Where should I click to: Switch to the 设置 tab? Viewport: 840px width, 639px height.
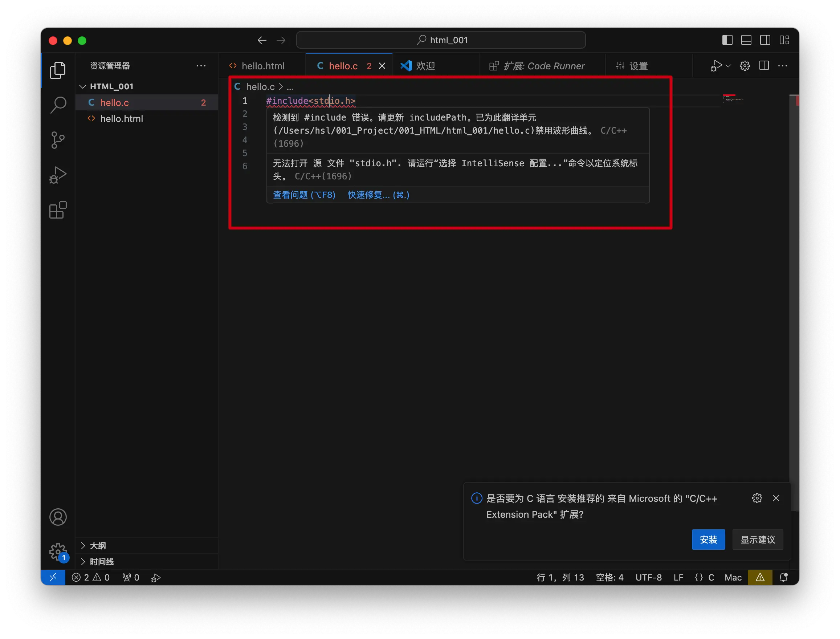click(x=638, y=66)
